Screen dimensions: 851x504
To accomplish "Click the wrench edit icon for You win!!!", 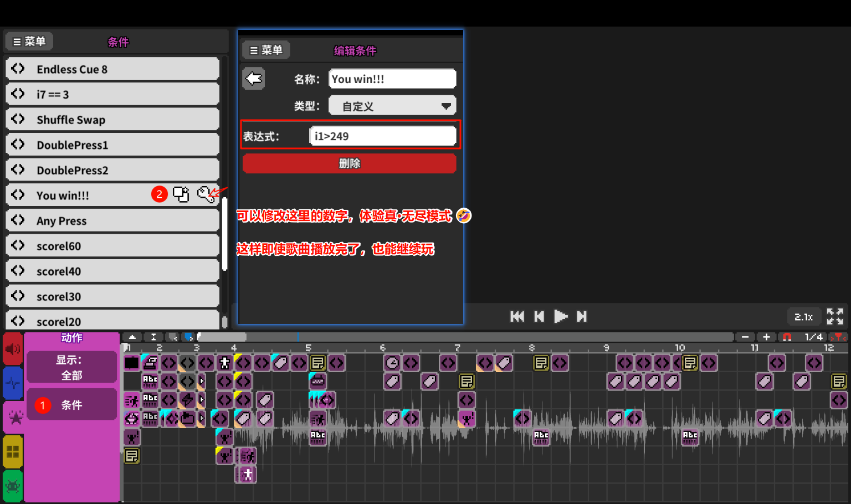I will [205, 194].
